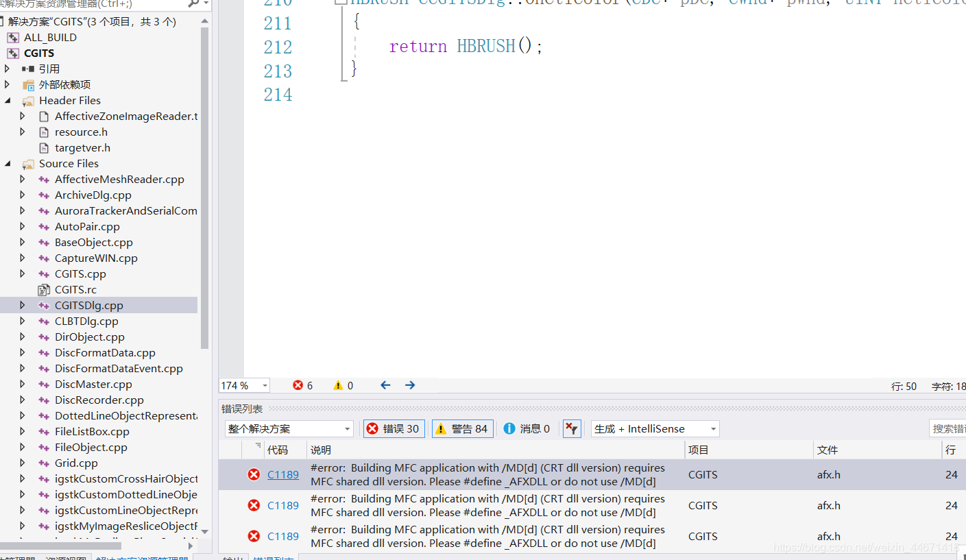Viewport: 966px width, 560px height.
Task: Navigate backward with the left arrow
Action: [385, 385]
